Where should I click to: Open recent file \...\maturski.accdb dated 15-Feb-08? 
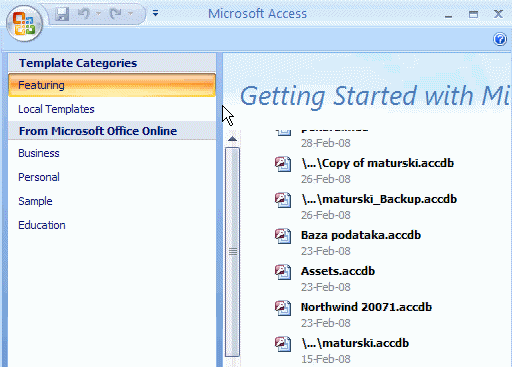pyautogui.click(x=355, y=343)
